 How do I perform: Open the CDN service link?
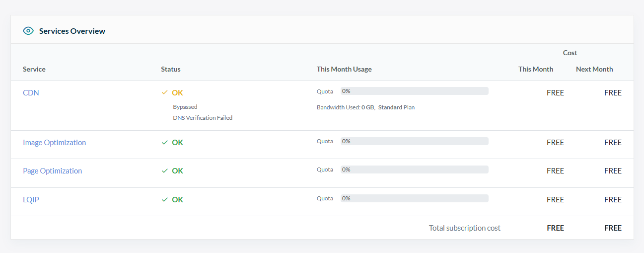click(x=31, y=92)
